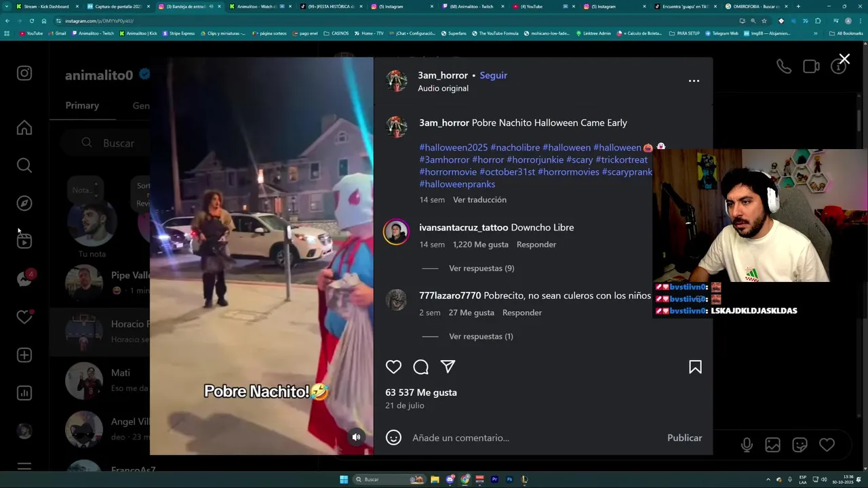Click the Telegram Web bookmark
Viewport: 868px width, 488px height.
722,33
